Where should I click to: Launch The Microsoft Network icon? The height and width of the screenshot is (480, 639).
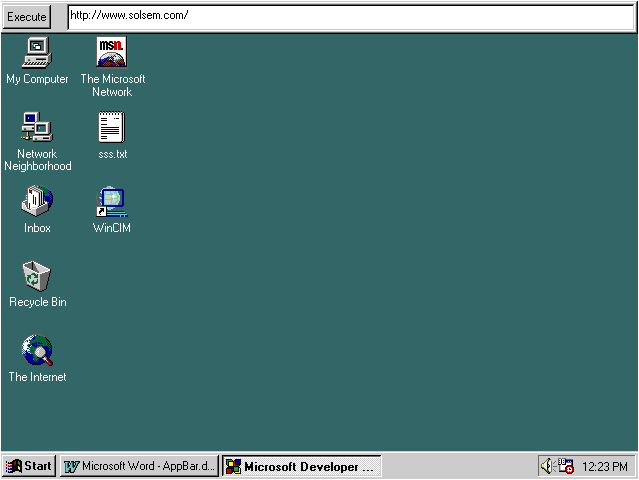[x=112, y=52]
